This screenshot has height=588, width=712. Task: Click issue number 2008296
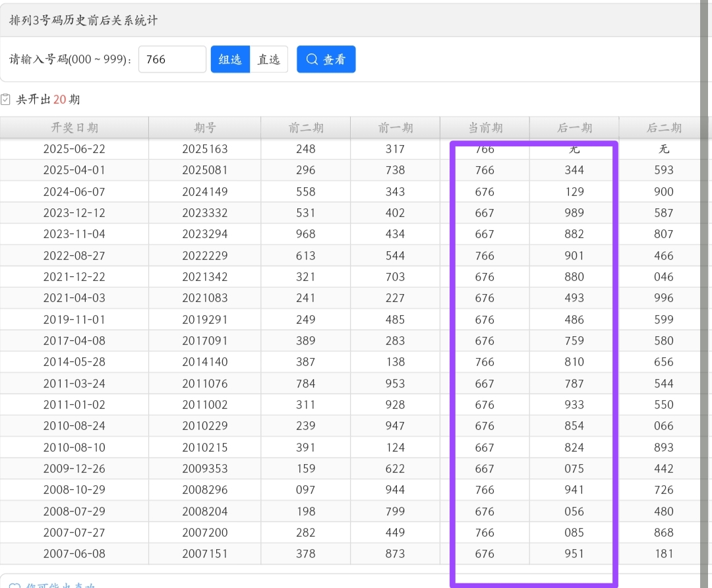point(205,490)
